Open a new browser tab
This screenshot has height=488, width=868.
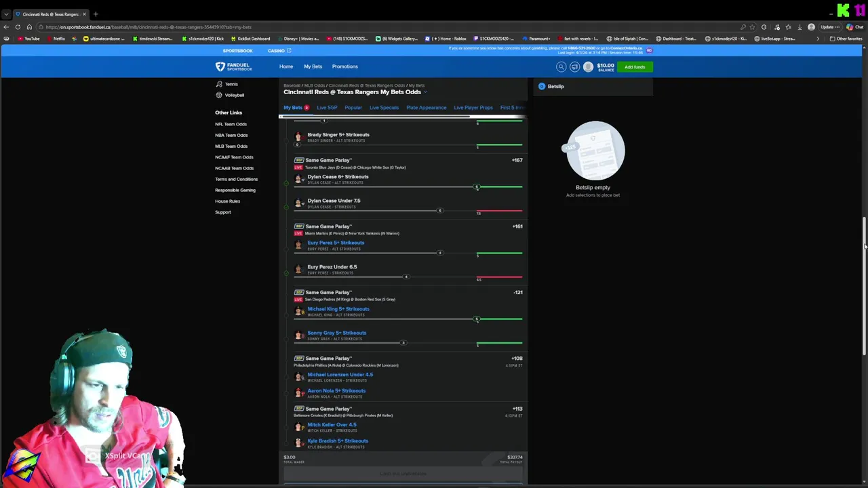click(x=96, y=14)
